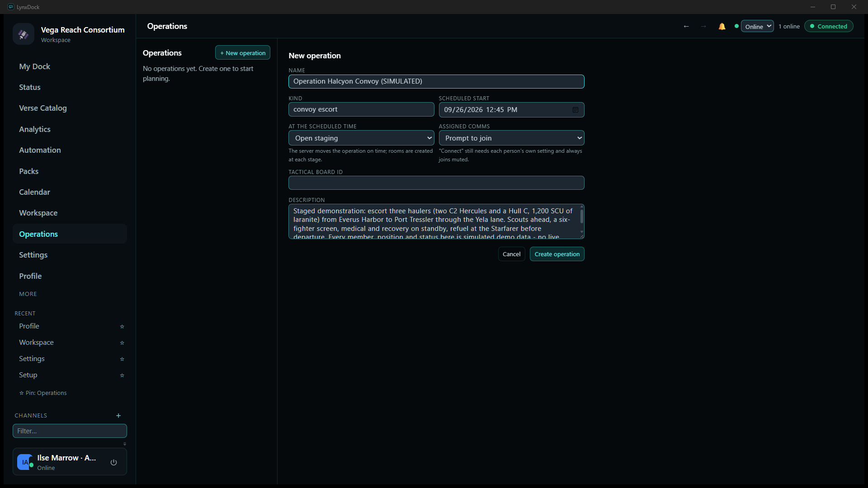Open Calendar in sidebar
The width and height of the screenshot is (868, 488).
[70, 192]
